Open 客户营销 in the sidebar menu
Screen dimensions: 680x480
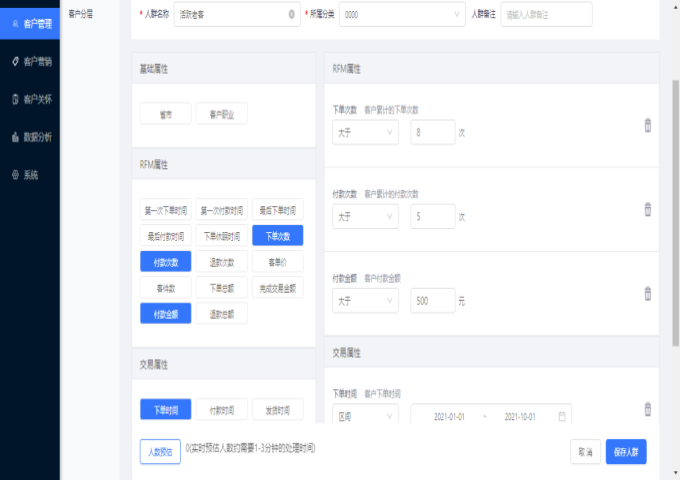(30, 61)
